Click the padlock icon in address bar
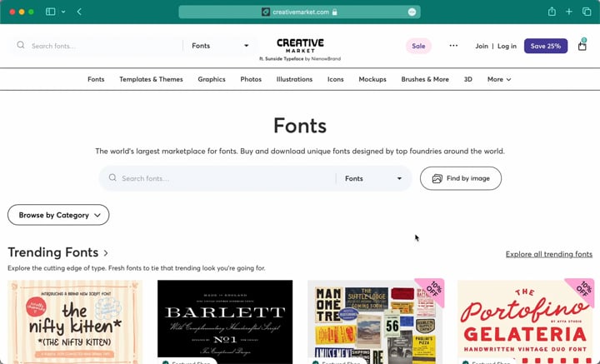Image resolution: width=600 pixels, height=364 pixels. [x=335, y=12]
